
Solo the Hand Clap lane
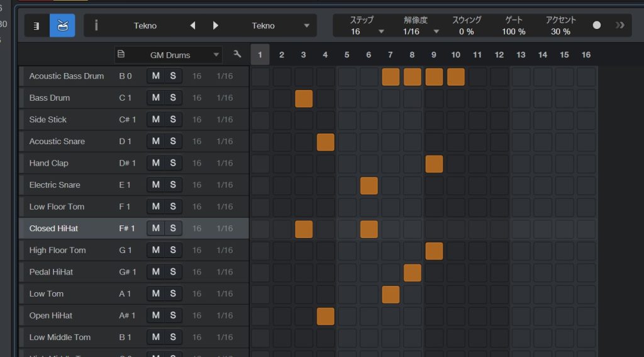coord(172,163)
